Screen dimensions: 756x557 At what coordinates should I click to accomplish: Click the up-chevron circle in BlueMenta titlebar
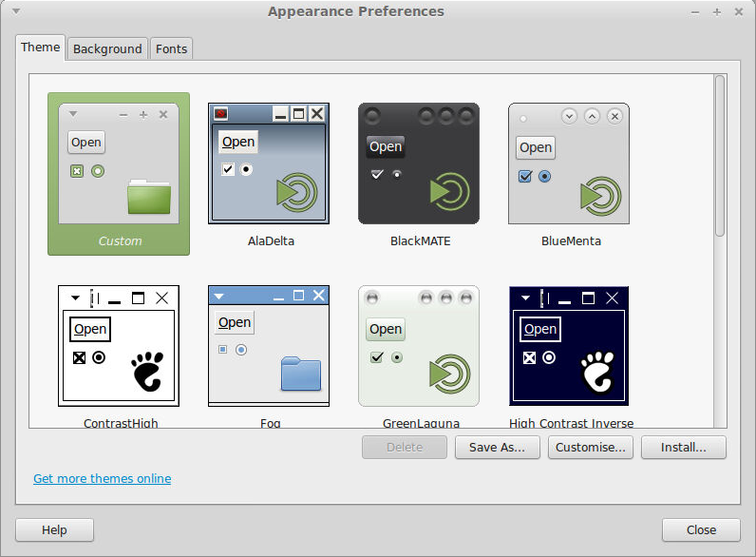click(x=592, y=116)
